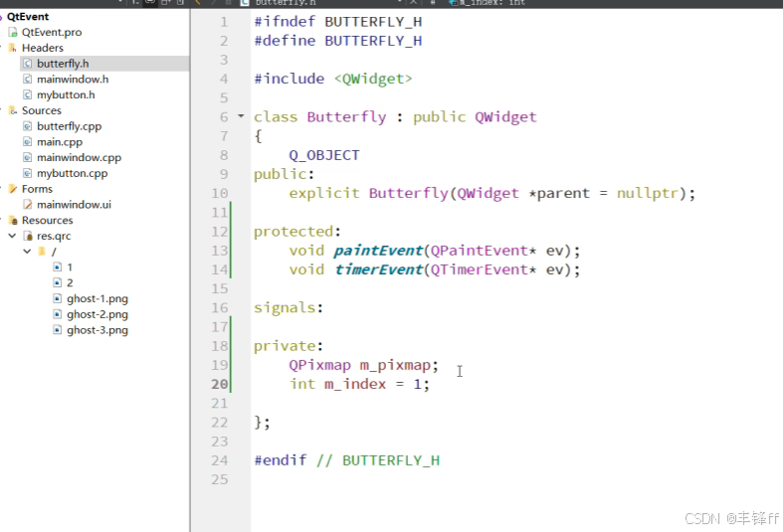This screenshot has width=783, height=532.
Task: Select the res.qrc label in tree
Action: 54,236
